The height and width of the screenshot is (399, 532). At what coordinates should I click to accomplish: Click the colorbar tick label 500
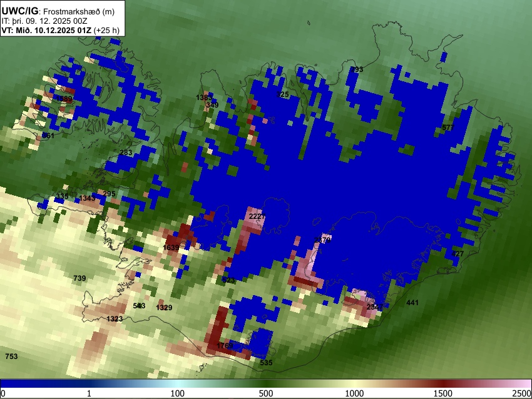point(266,393)
